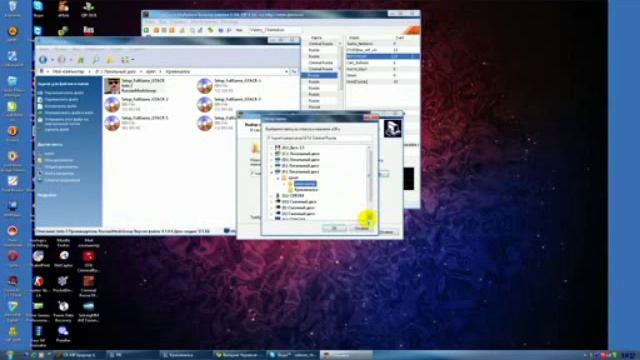Open the Избранное menu in Explorer
The width and height of the screenshot is (640, 360).
(x=95, y=49)
